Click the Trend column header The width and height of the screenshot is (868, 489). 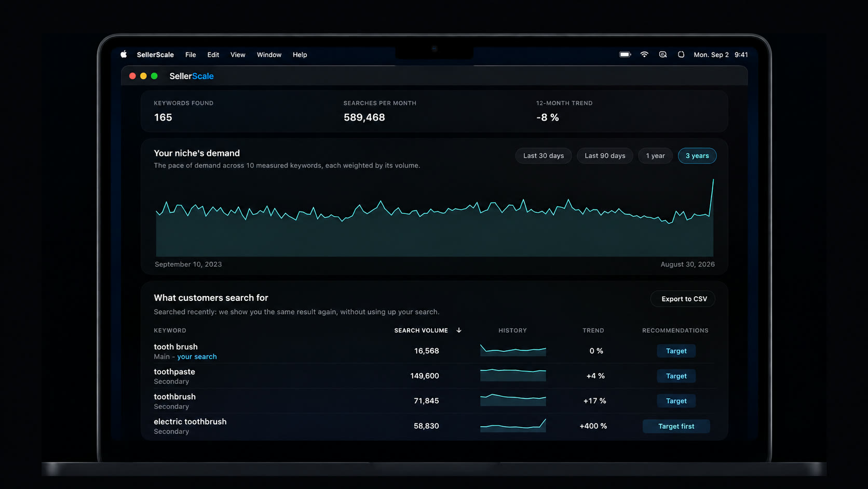[593, 331]
